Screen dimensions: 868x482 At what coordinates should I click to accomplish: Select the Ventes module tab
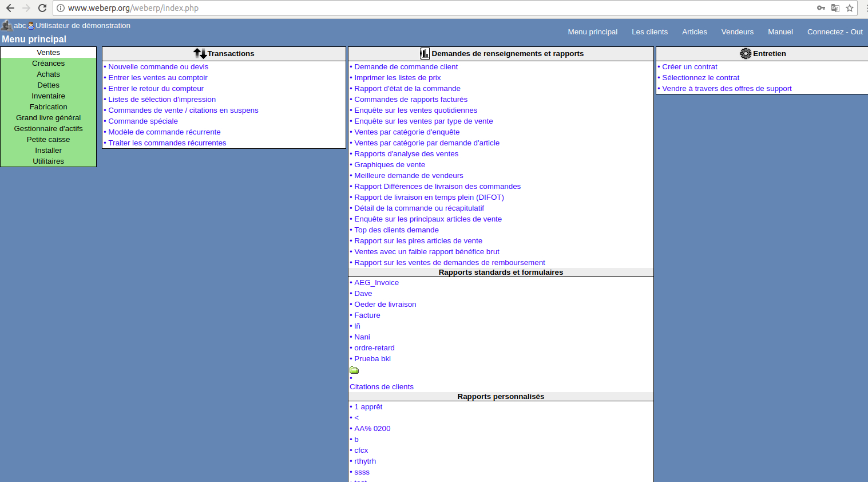point(49,52)
